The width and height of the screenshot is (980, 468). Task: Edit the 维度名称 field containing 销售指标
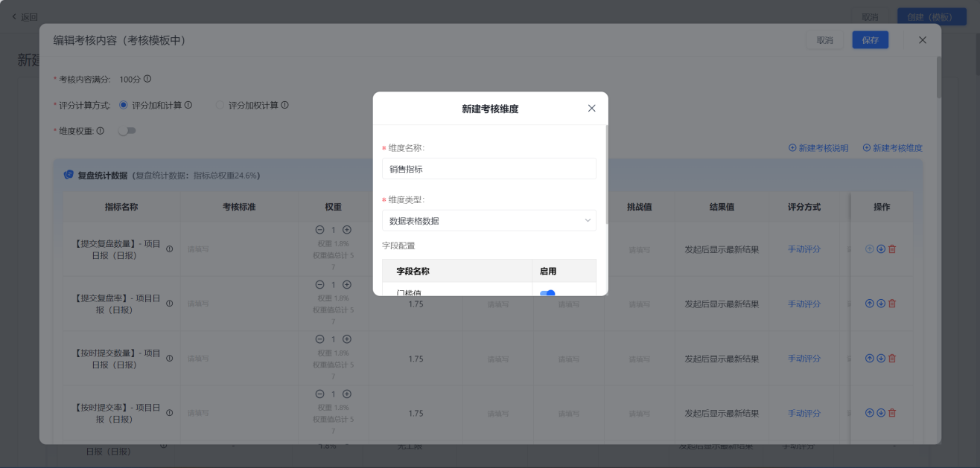point(489,169)
